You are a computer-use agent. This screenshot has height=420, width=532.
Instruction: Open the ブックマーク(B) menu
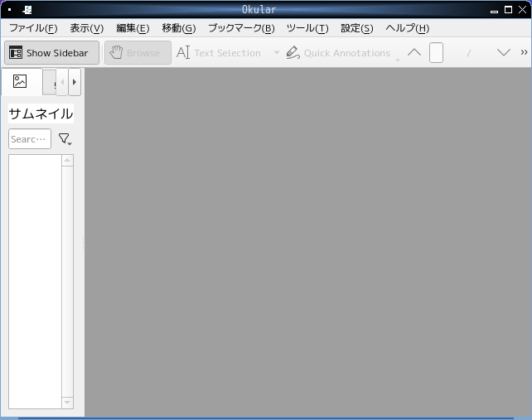[x=241, y=28]
